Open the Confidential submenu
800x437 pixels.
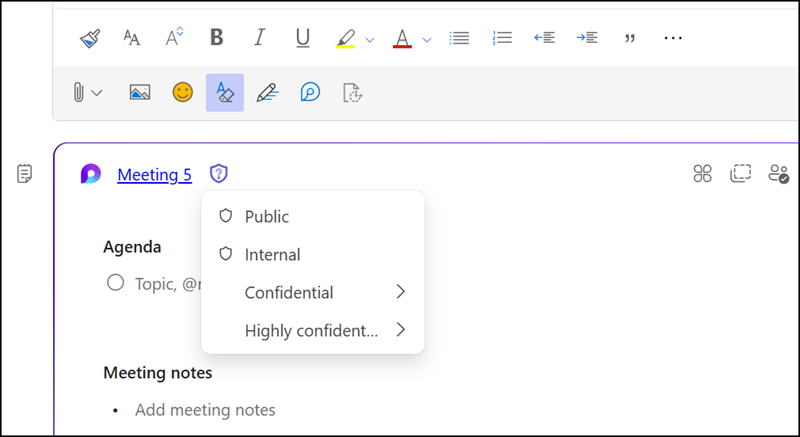tap(313, 292)
